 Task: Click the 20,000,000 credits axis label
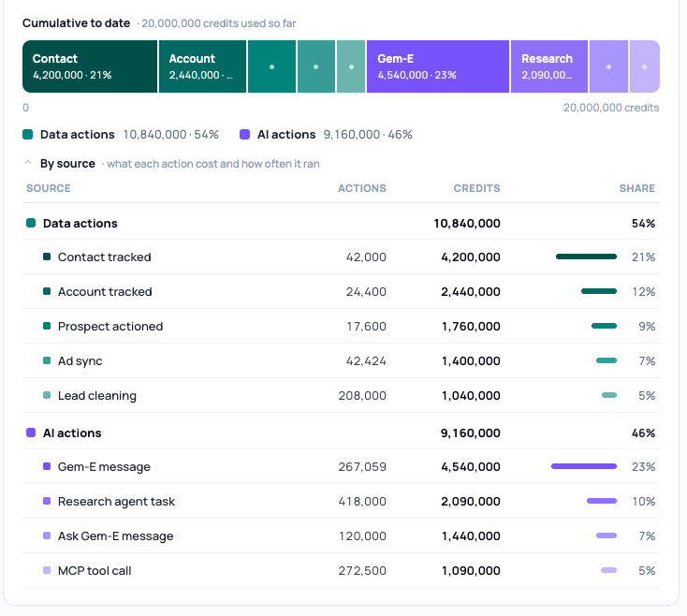(611, 108)
